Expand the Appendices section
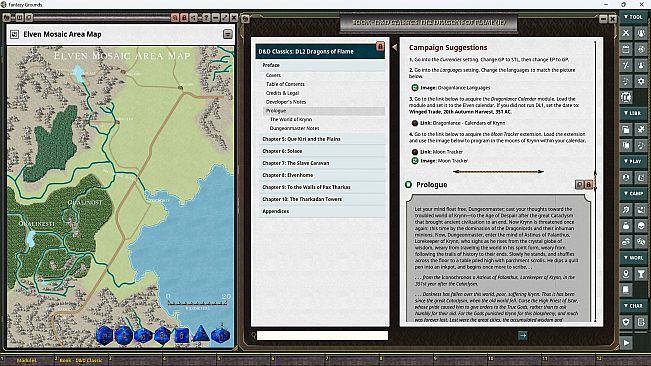 click(322, 211)
